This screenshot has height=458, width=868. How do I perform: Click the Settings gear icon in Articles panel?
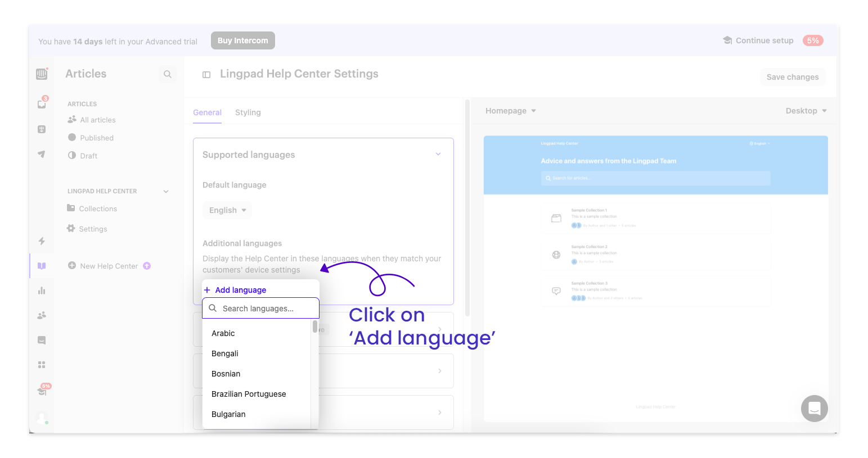(x=71, y=228)
